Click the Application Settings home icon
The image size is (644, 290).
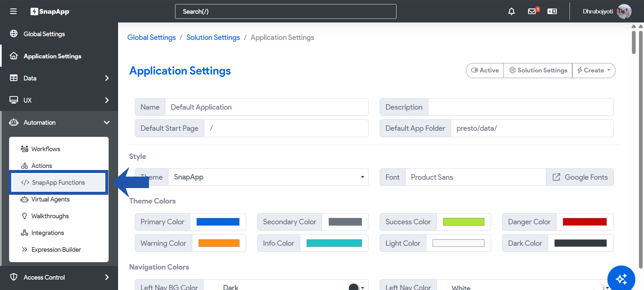tap(14, 56)
